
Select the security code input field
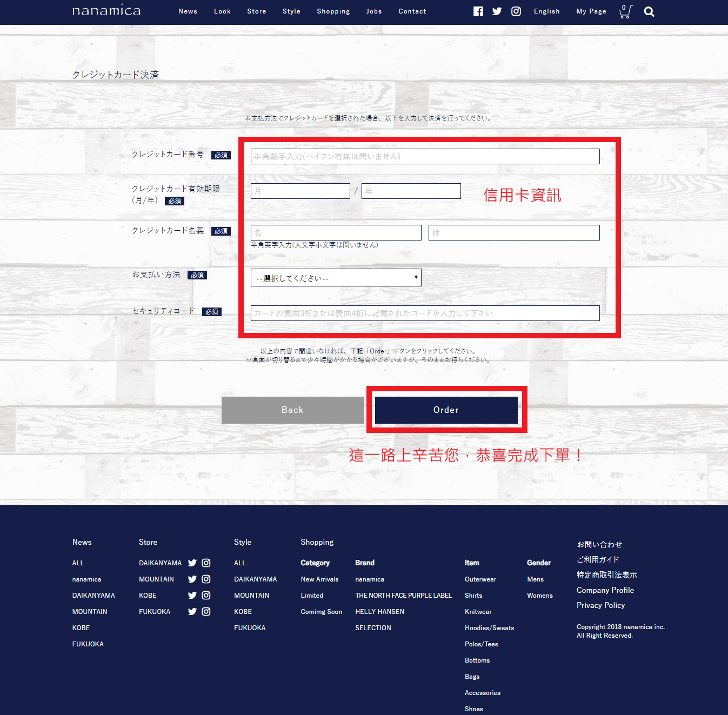(425, 313)
